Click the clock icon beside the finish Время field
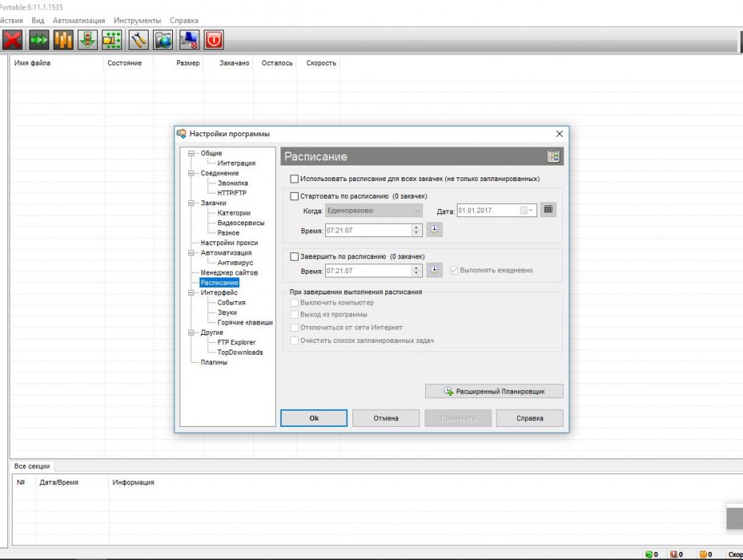The width and height of the screenshot is (743, 560). pyautogui.click(x=435, y=270)
